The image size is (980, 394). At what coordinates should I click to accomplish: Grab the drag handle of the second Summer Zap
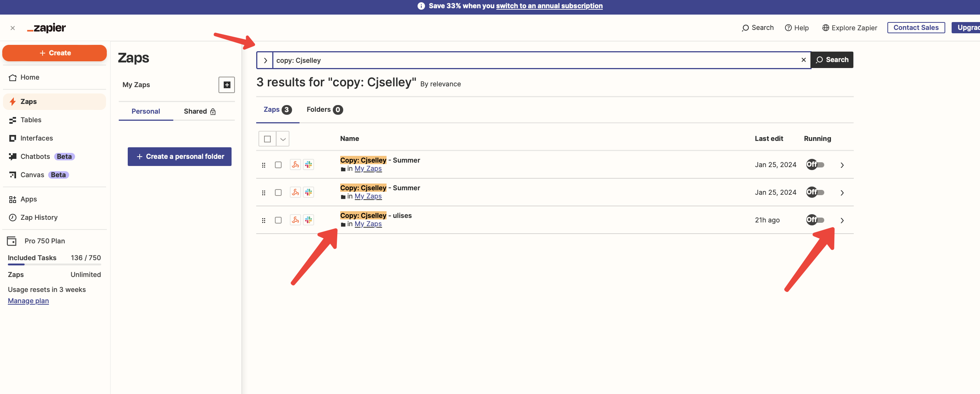pyautogui.click(x=264, y=193)
